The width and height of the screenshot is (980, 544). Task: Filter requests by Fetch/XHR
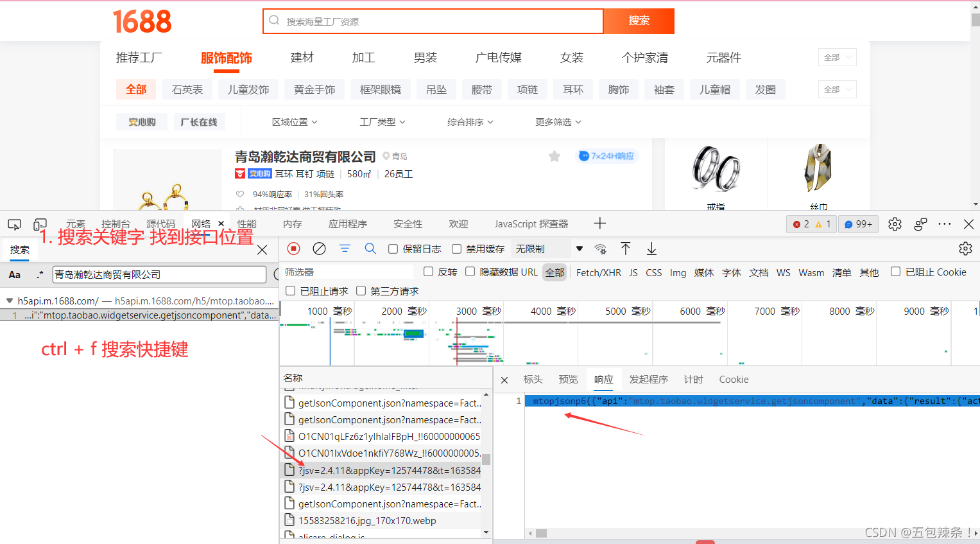click(x=599, y=272)
